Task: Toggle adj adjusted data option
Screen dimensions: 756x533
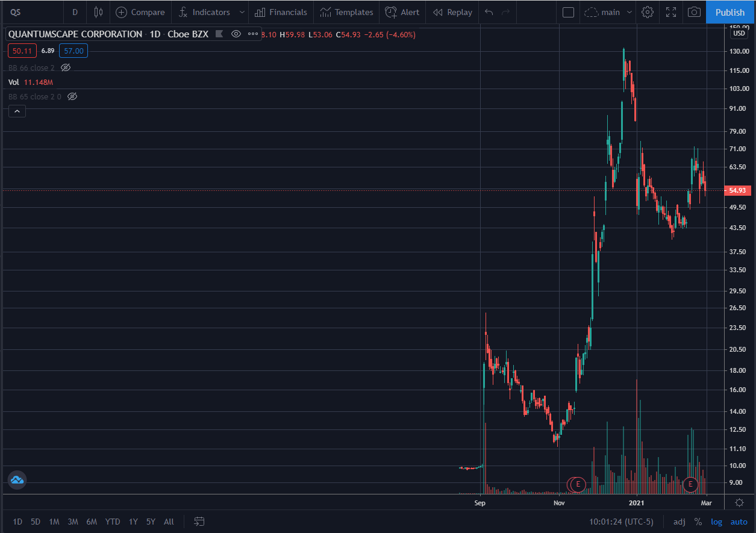Action: pos(679,522)
